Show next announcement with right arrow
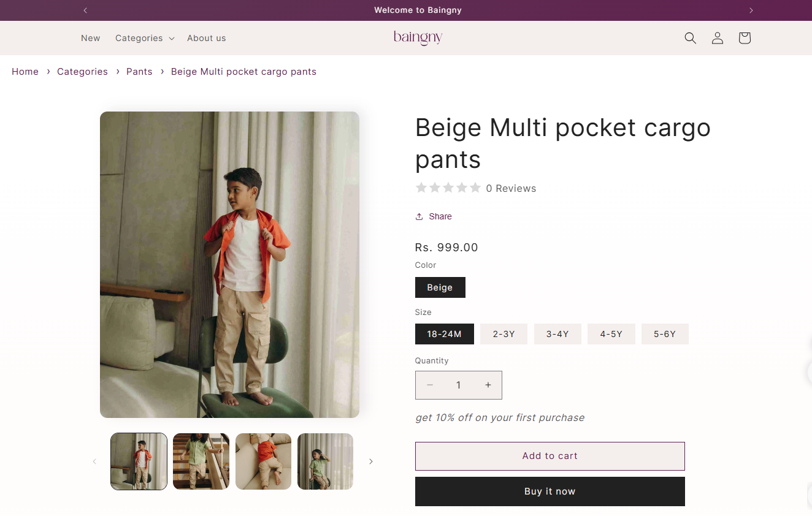Viewport: 812px width, 516px height. pyautogui.click(x=751, y=10)
